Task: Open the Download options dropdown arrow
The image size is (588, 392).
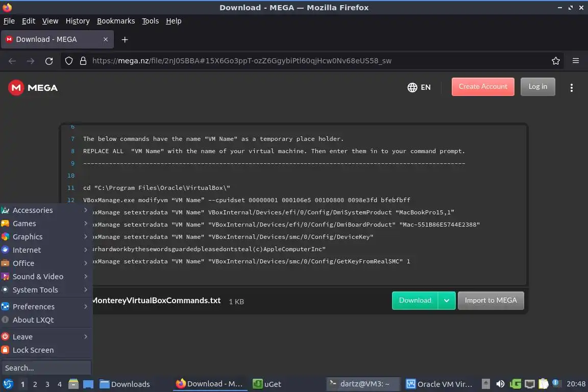Action: click(447, 301)
